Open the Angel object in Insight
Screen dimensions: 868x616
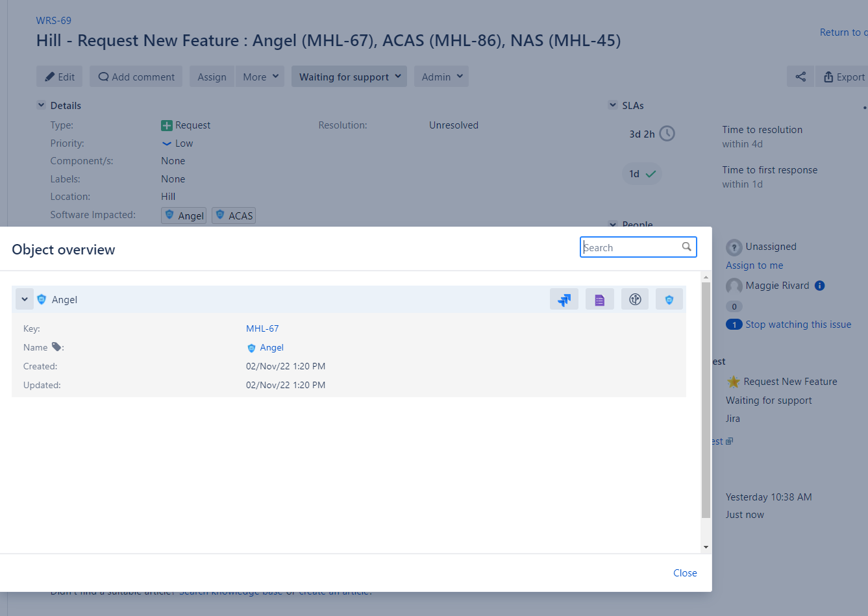(x=669, y=299)
